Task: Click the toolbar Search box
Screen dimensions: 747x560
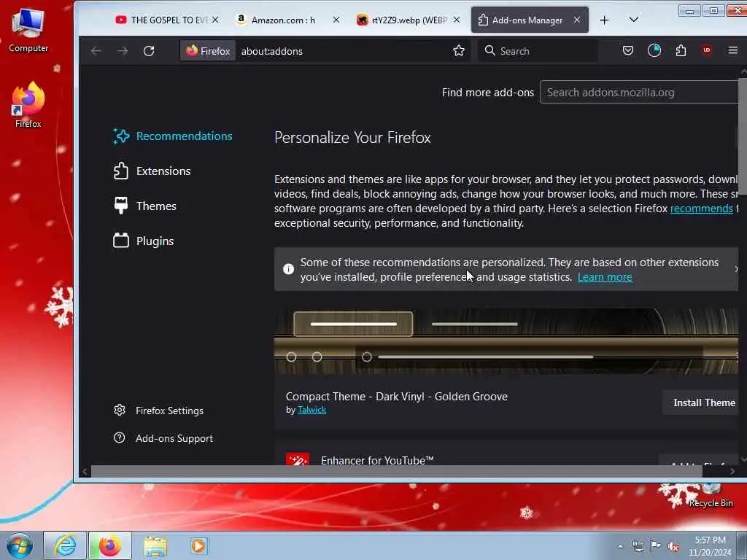Action: (x=538, y=51)
